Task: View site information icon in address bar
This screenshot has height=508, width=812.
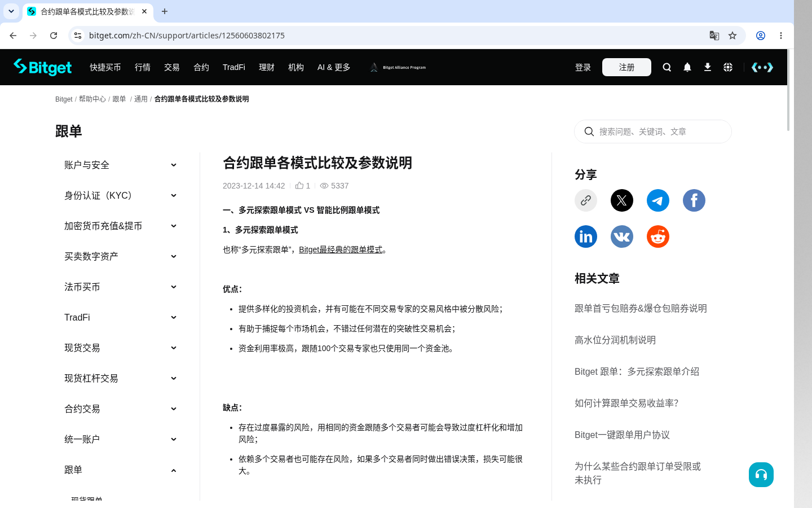Action: [x=78, y=36]
